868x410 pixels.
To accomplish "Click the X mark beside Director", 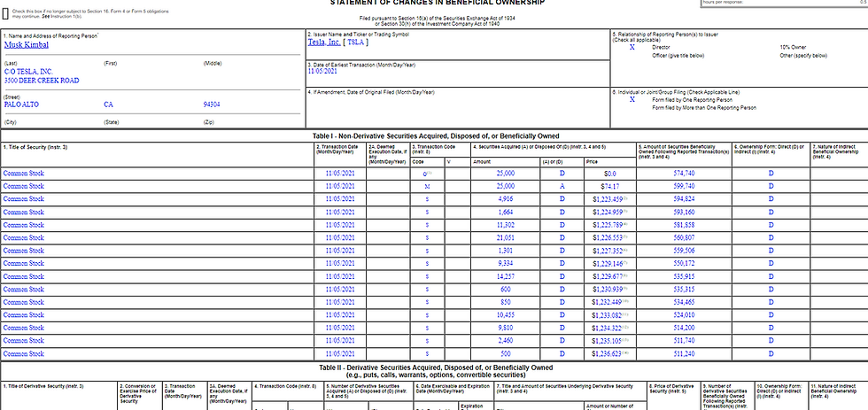I will [x=632, y=48].
